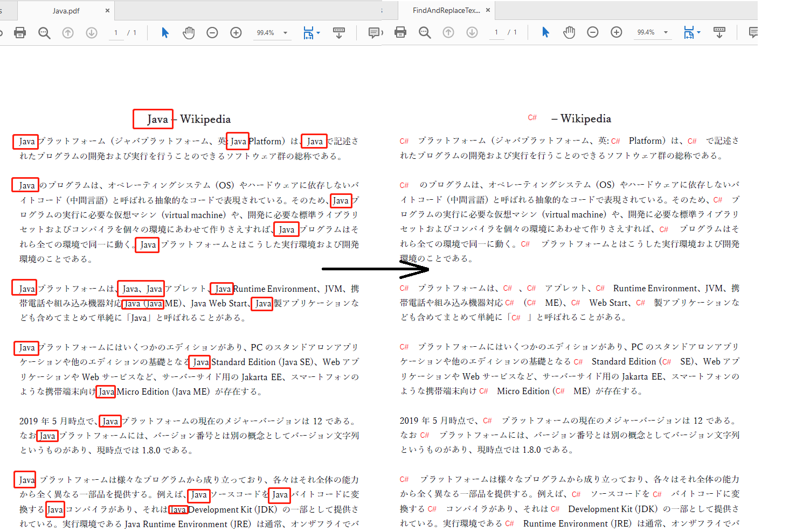Zoom out with minus icon in FindAndReplaceText window

[593, 32]
